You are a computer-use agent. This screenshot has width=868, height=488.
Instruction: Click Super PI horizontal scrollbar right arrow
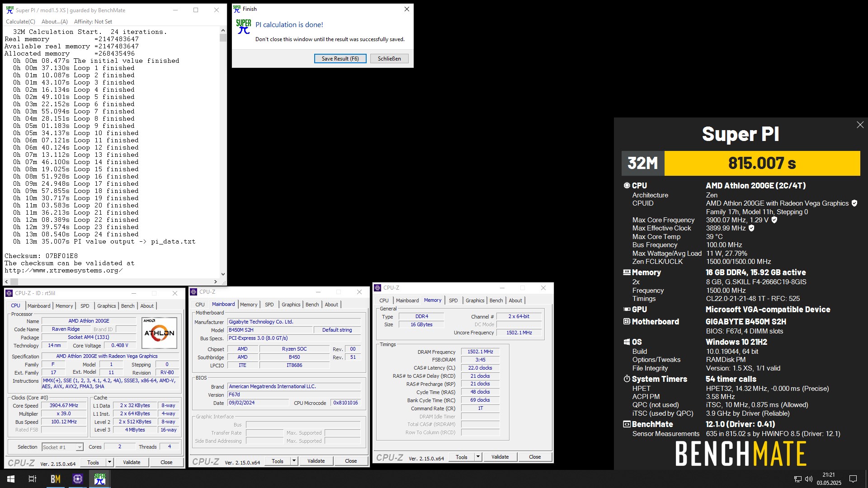(x=216, y=282)
